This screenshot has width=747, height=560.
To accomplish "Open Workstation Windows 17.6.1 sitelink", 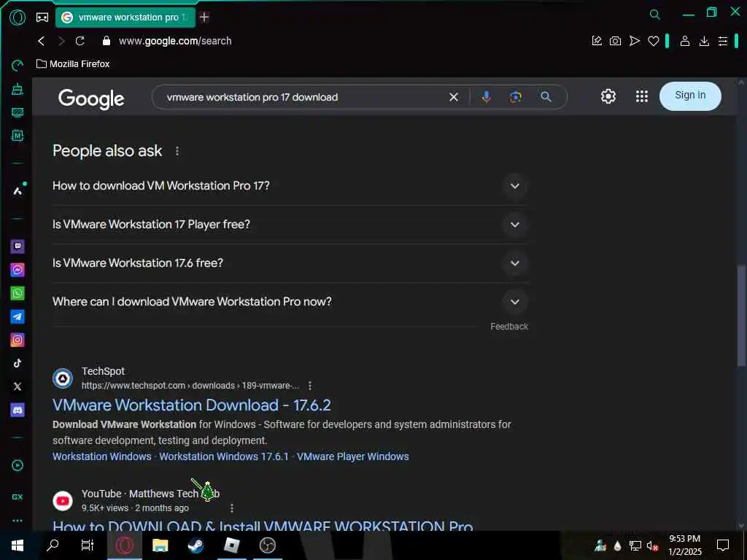I will coord(224,456).
